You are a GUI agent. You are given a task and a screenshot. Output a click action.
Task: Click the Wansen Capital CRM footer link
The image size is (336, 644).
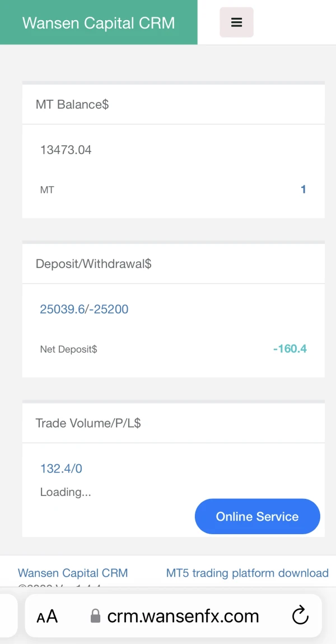[73, 573]
